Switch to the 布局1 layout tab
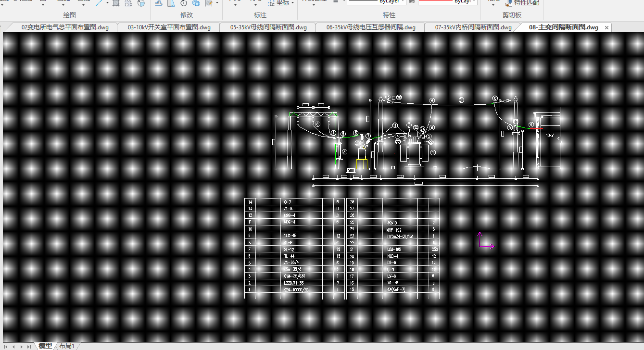This screenshot has width=644, height=350. [x=66, y=346]
